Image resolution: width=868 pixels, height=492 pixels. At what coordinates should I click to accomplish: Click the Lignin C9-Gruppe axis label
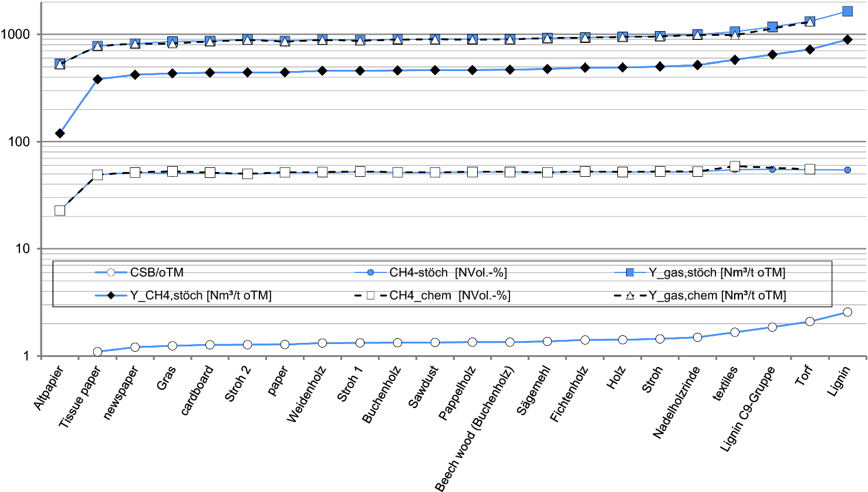coord(747,409)
